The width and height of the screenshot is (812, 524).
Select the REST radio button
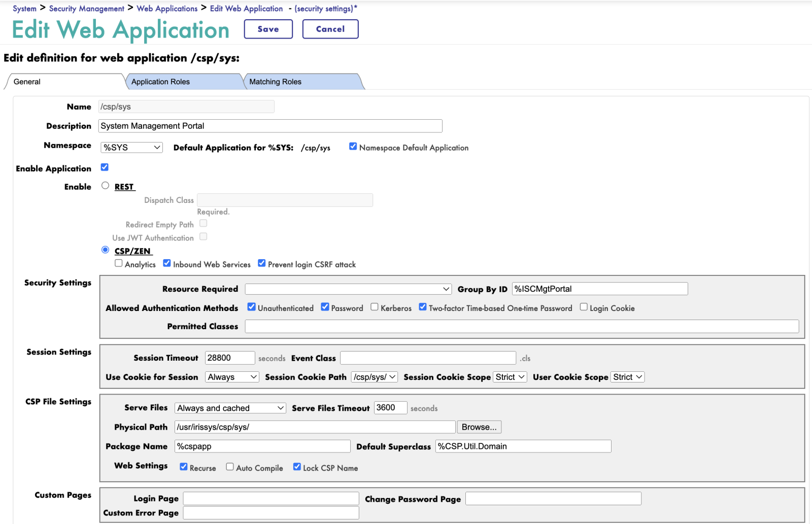[x=105, y=186]
